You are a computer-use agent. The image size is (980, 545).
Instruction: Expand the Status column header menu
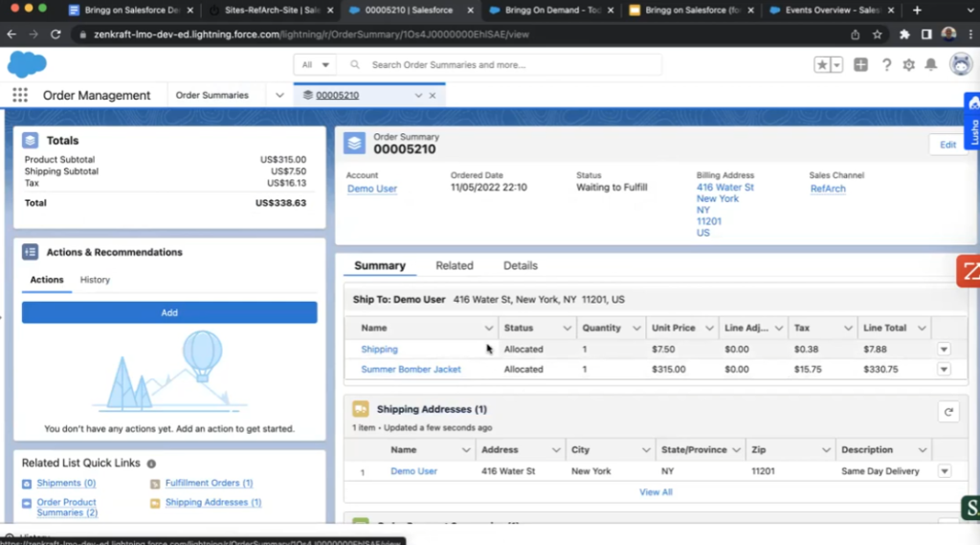568,328
